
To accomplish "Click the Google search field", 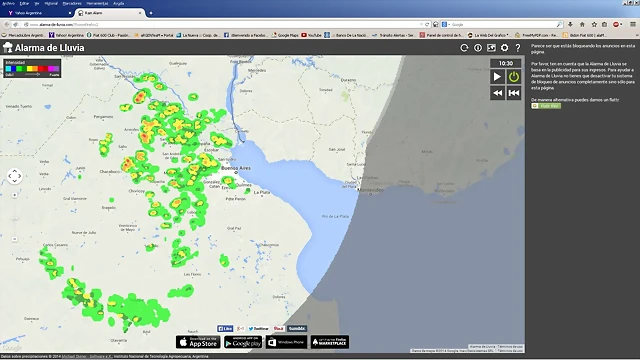I will [502, 24].
